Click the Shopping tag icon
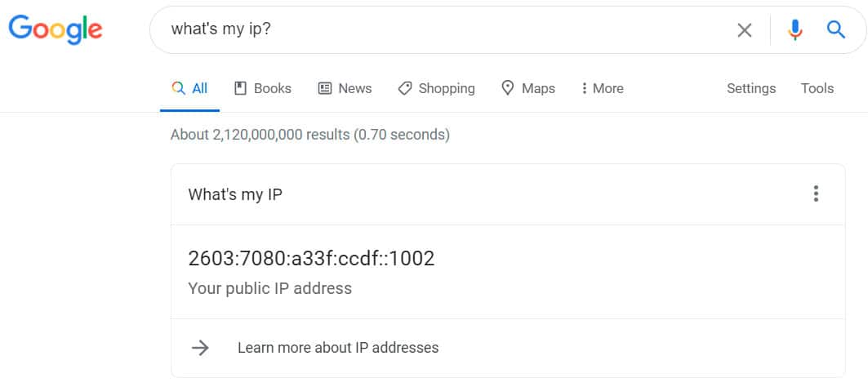The height and width of the screenshot is (387, 868). coord(405,88)
